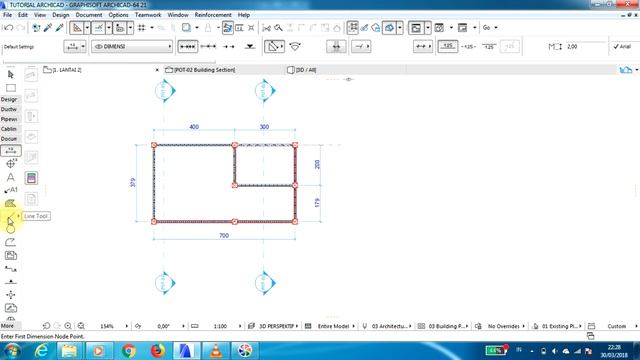Open the Entire Model dropdown
Image resolution: width=640 pixels, height=360 pixels.
coord(336,326)
